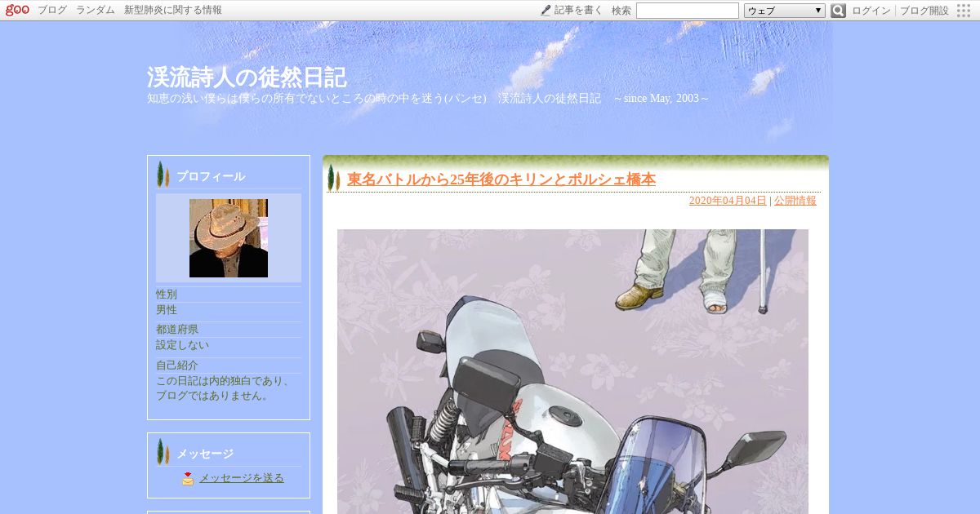This screenshot has width=980, height=514.
Task: Click the 検索 label text
Action: [621, 11]
